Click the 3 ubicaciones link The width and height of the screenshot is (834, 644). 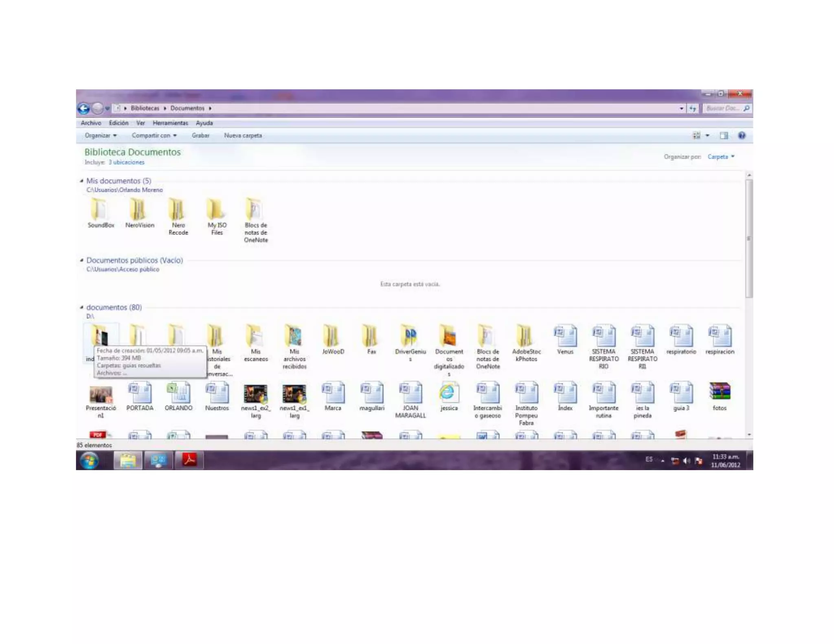click(126, 162)
